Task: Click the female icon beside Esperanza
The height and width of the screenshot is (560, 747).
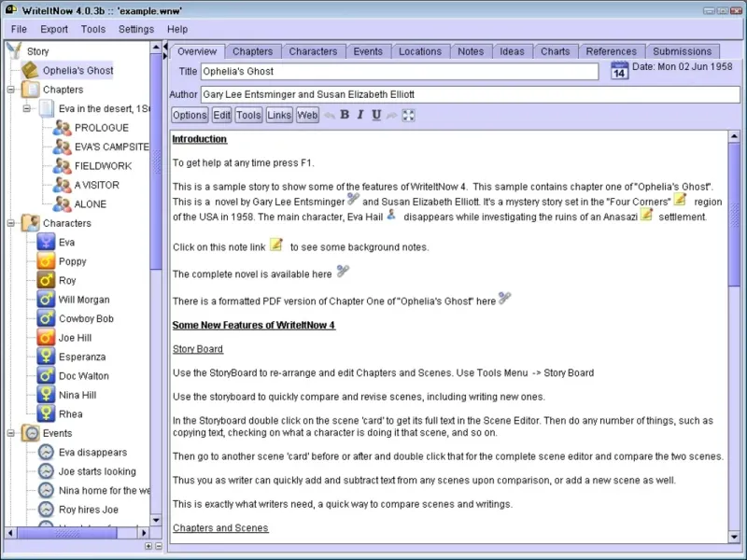Action: click(46, 357)
